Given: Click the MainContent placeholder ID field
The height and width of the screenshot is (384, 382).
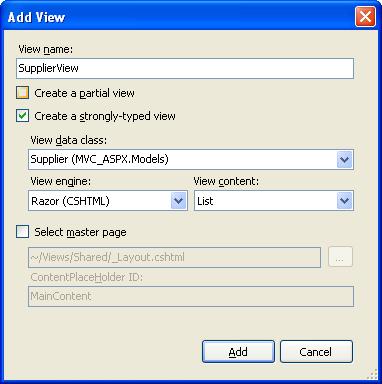Looking at the screenshot, I should point(191,296).
